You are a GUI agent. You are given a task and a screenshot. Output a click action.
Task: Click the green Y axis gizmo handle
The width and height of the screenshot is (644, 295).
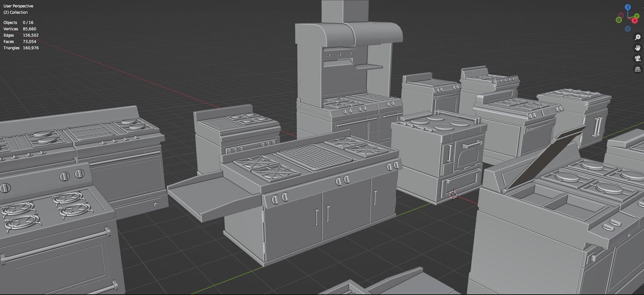[637, 16]
